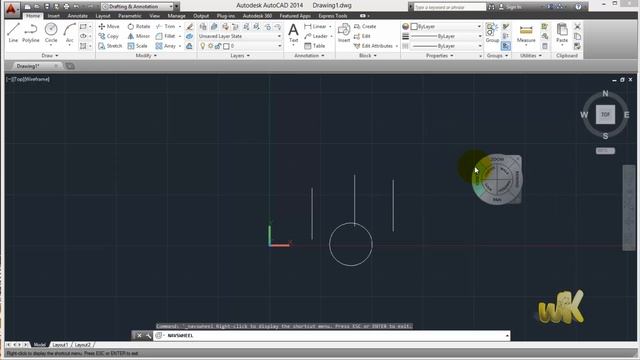Toggle the layer lightbulb on/off icon
This screenshot has width=640, height=360.
click(202, 46)
